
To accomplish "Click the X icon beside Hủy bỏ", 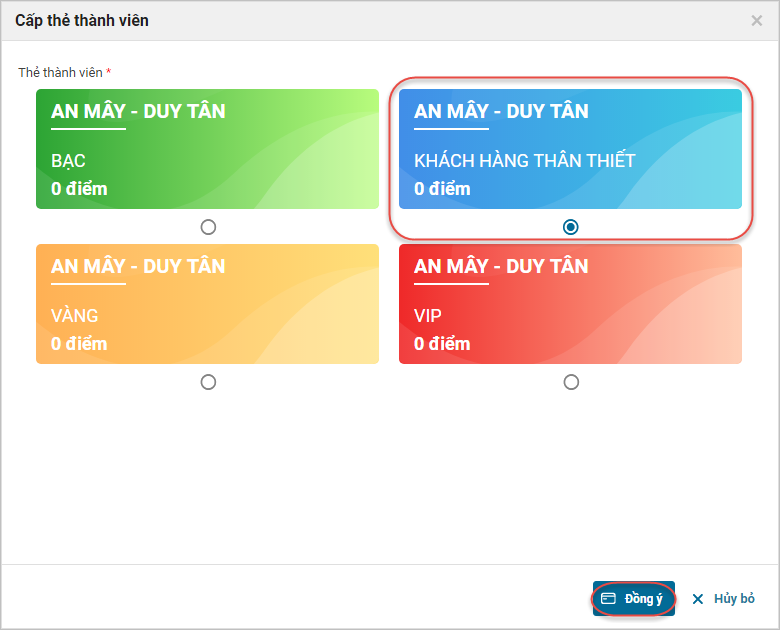I will (x=698, y=599).
